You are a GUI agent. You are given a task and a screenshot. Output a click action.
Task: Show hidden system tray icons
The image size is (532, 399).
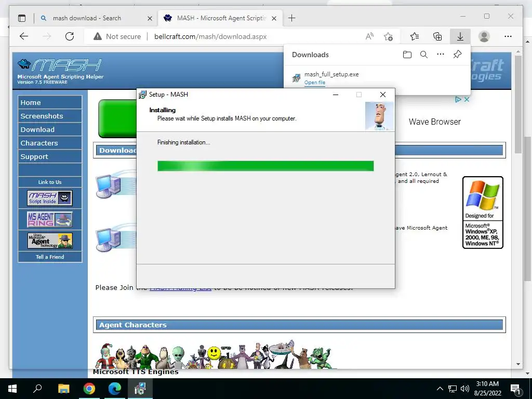440,389
